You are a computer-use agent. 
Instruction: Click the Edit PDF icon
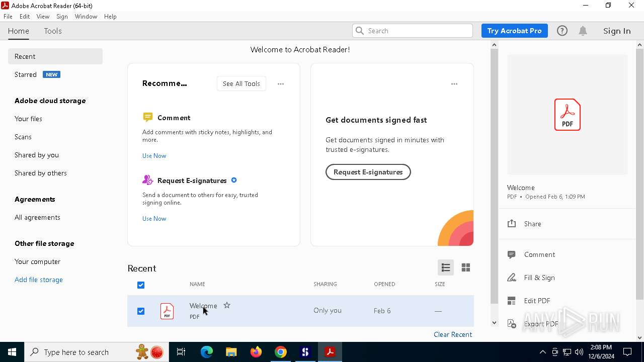tap(512, 301)
